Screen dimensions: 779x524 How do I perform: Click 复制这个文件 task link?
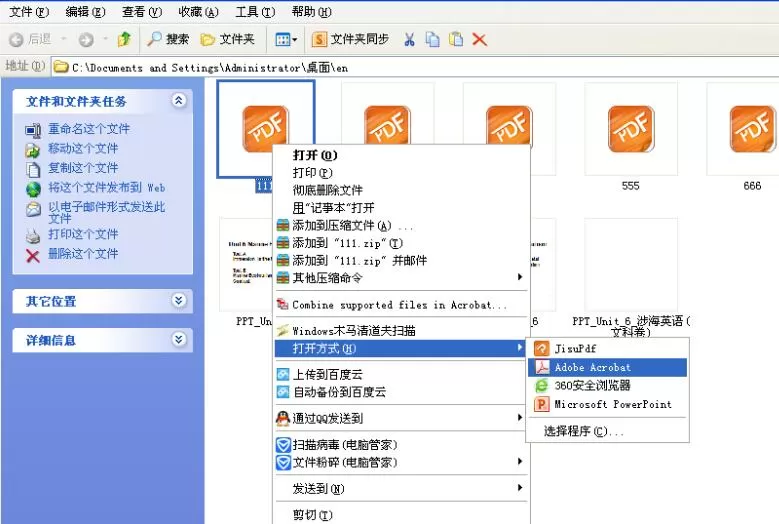(83, 168)
